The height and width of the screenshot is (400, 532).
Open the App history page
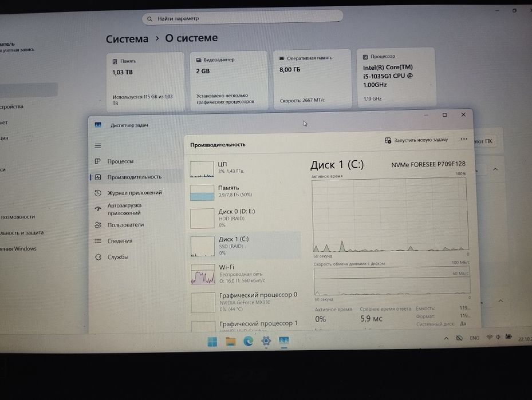point(136,193)
